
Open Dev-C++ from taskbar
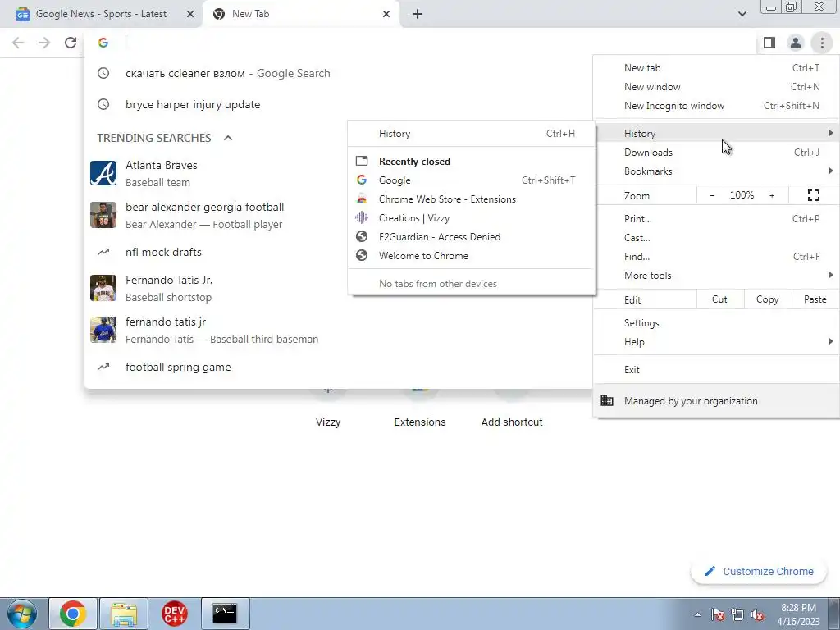click(x=174, y=614)
